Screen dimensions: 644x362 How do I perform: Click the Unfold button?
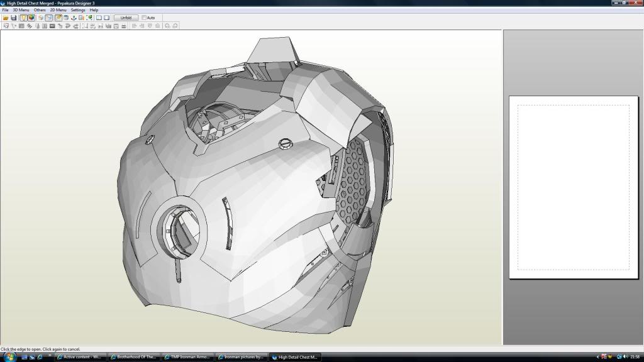(x=126, y=18)
